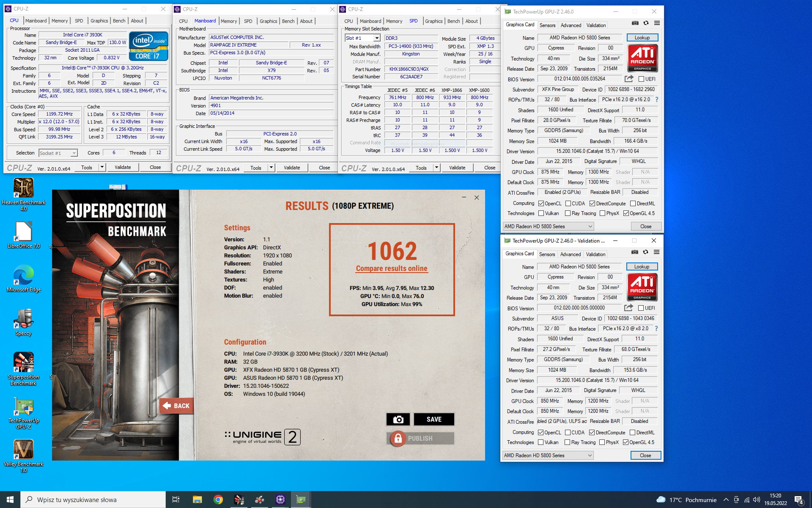Open the hamburger menu in top GPU-Z window
Image resolution: width=812 pixels, height=508 pixels.
[657, 23]
